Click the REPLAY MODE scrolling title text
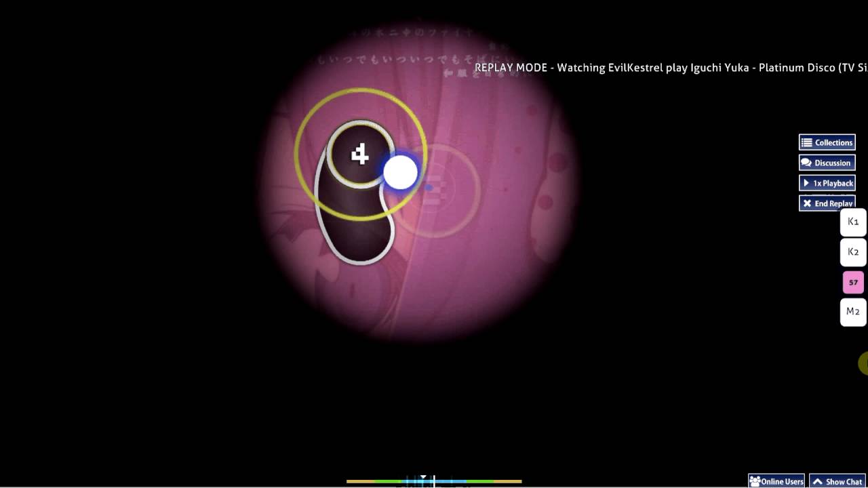The width and height of the screenshot is (868, 488). click(671, 68)
